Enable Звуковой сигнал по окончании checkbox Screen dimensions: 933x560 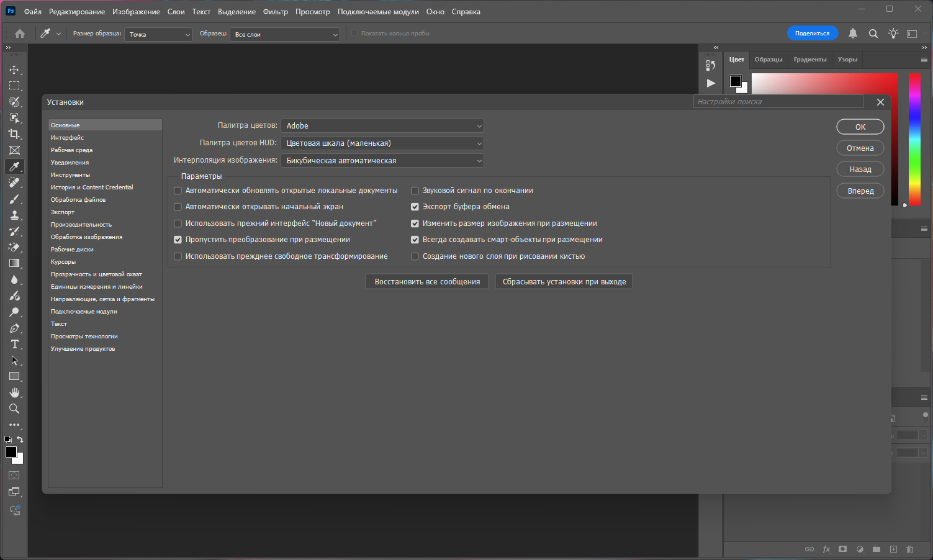(415, 191)
